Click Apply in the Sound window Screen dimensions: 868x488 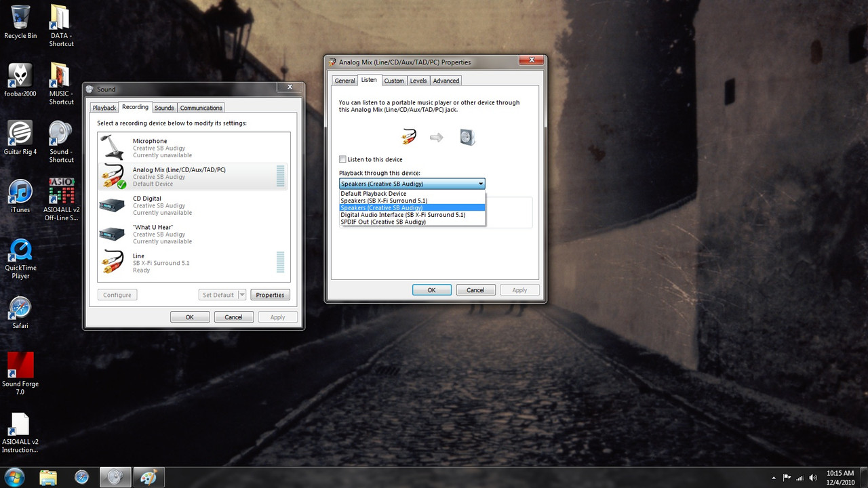[277, 317]
